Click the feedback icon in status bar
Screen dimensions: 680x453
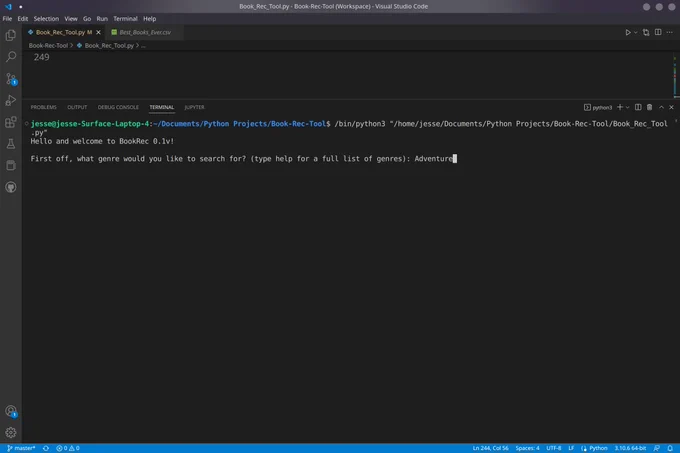tap(657, 448)
